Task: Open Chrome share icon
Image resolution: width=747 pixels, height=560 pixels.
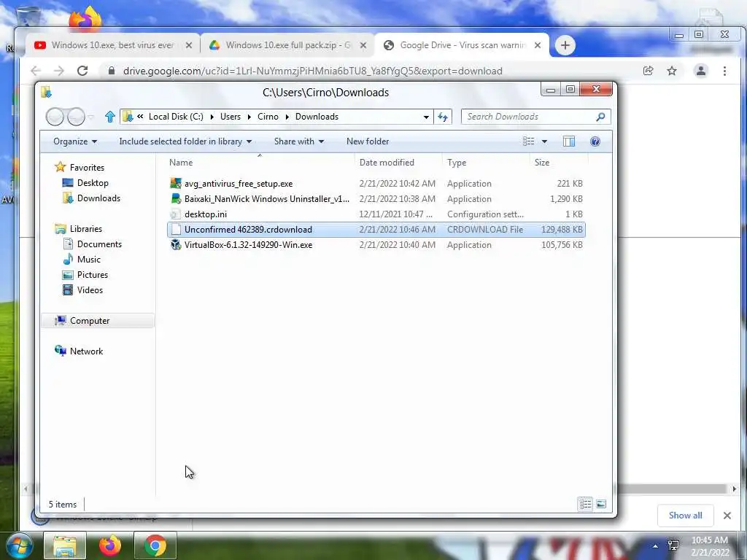Action: (648, 71)
